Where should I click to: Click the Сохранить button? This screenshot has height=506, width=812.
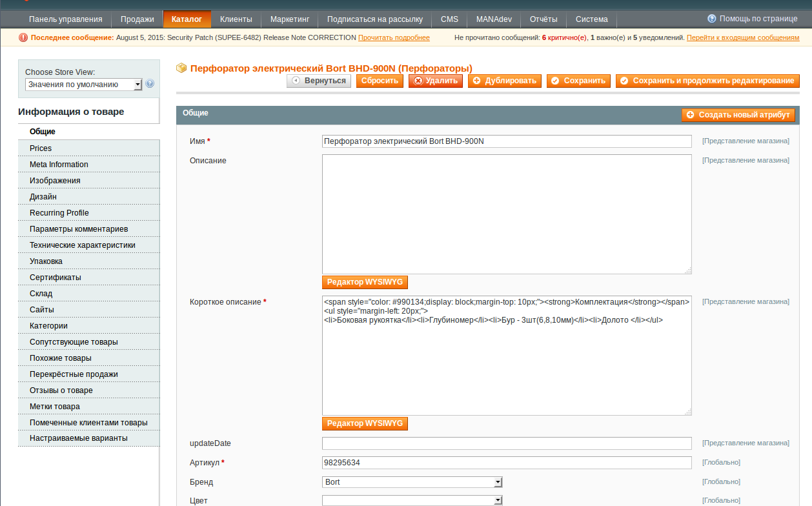578,81
